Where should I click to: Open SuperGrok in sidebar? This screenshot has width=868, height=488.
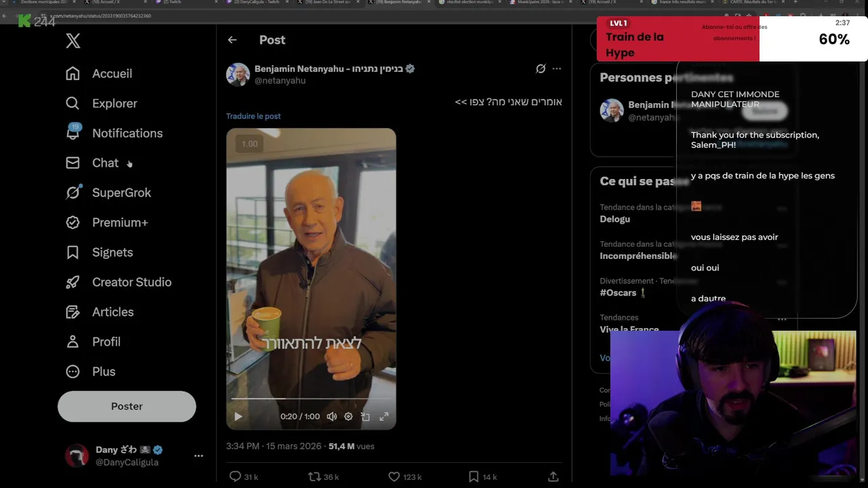tap(108, 192)
